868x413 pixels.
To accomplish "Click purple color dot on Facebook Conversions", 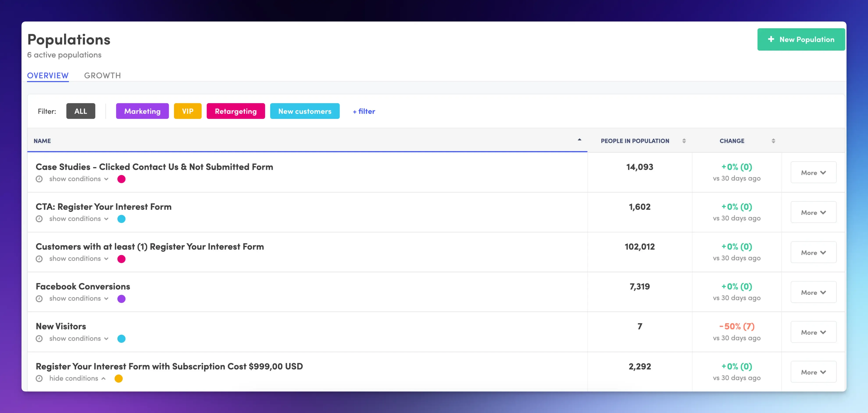I will pyautogui.click(x=121, y=299).
